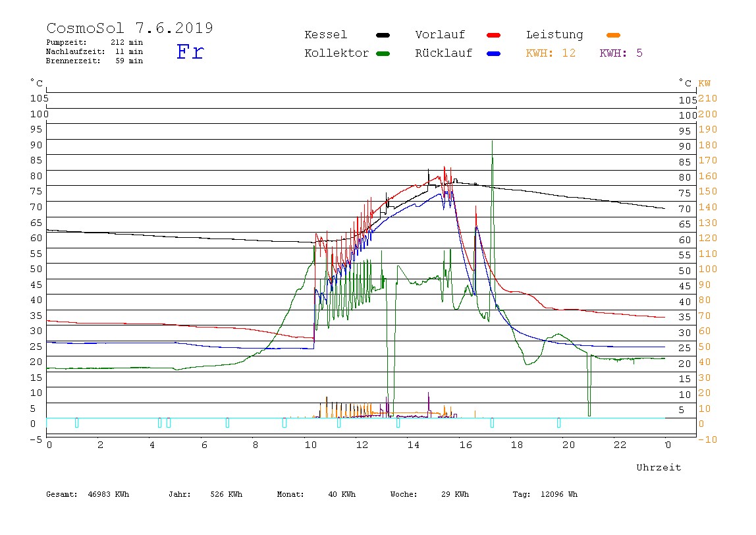Click the 'Leistung' legend label

[554, 35]
